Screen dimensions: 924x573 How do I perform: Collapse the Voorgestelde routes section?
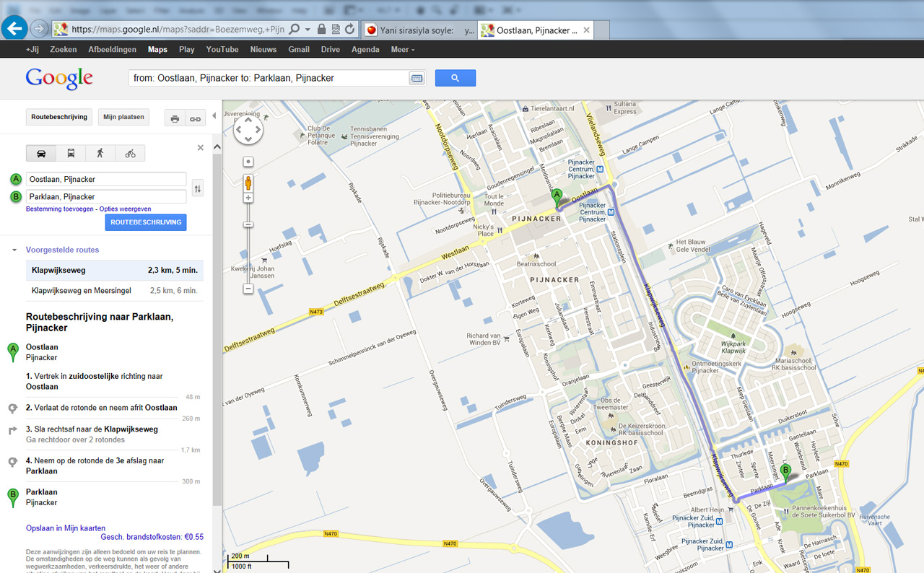coord(14,250)
